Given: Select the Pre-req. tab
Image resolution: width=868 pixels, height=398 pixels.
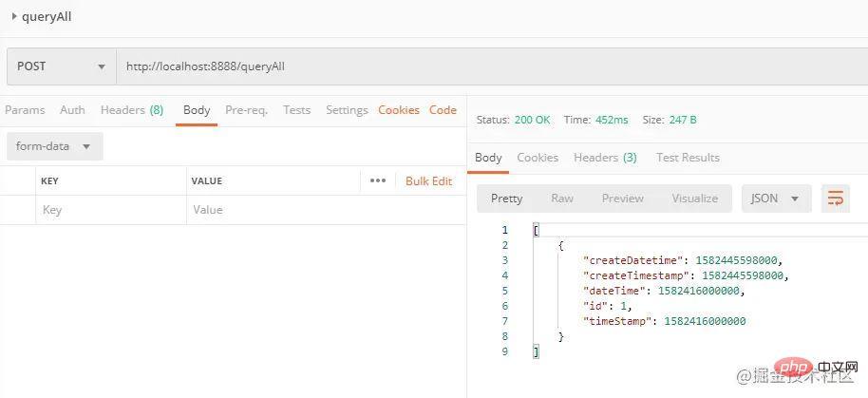Looking at the screenshot, I should [x=246, y=110].
